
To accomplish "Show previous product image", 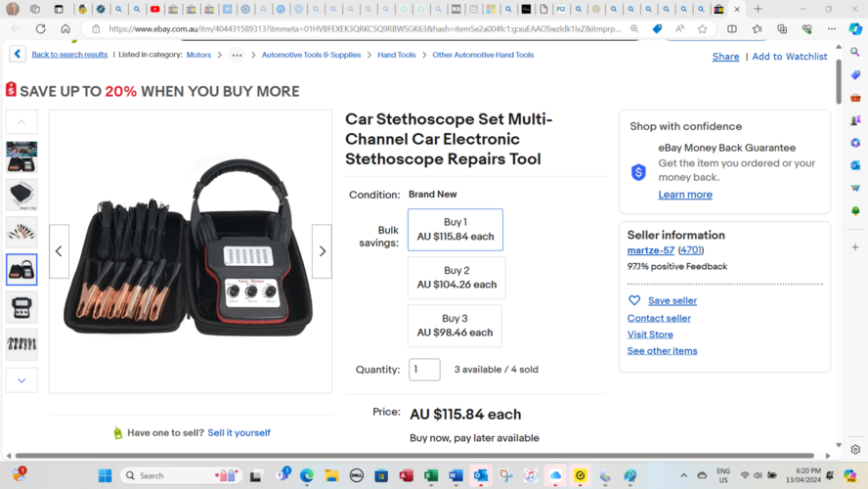I will click(x=59, y=251).
